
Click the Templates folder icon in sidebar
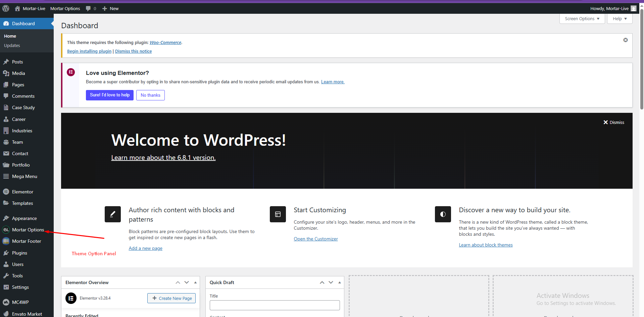click(x=6, y=203)
